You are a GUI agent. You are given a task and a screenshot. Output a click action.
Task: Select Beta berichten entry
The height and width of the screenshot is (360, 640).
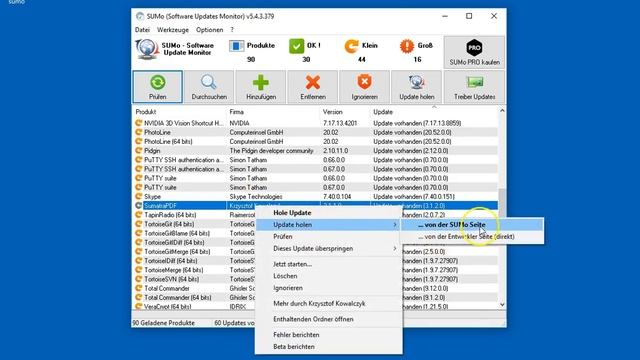[x=329, y=346]
